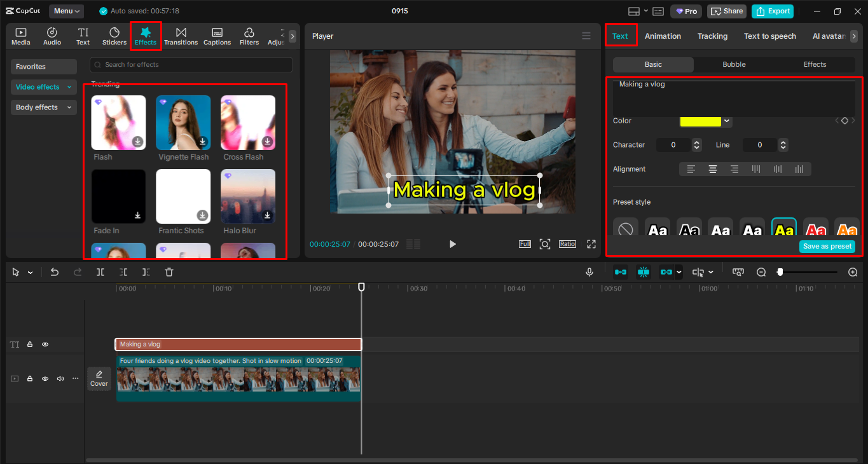This screenshot has height=464, width=868.
Task: Select the yellow color swatch
Action: [699, 121]
